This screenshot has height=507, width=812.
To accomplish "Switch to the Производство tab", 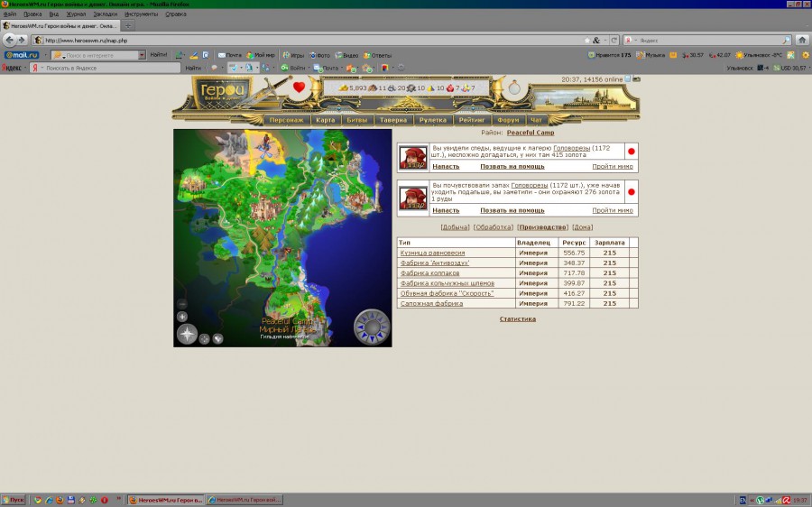I will pyautogui.click(x=543, y=227).
